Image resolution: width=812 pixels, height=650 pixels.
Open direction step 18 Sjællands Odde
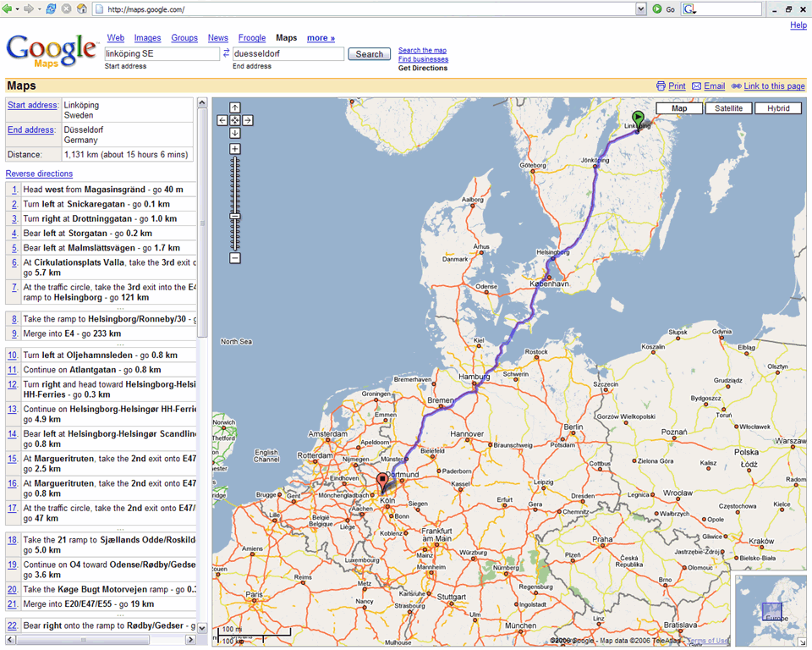click(x=13, y=540)
